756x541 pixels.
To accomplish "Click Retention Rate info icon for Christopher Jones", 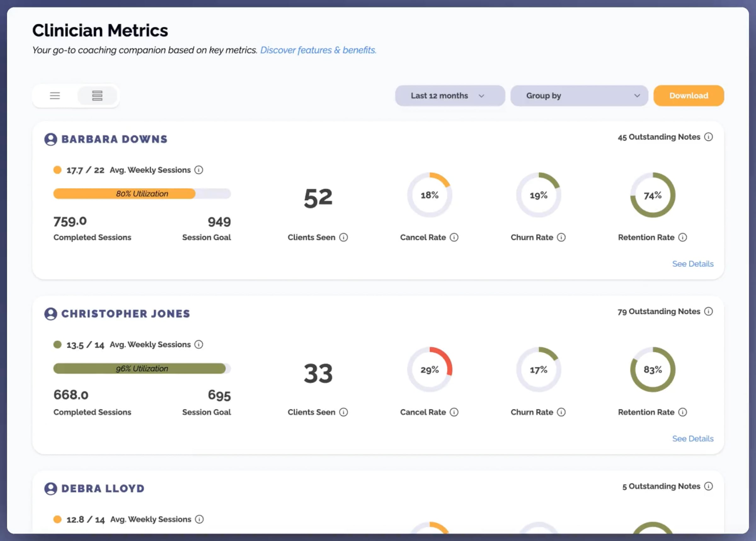I will (683, 412).
